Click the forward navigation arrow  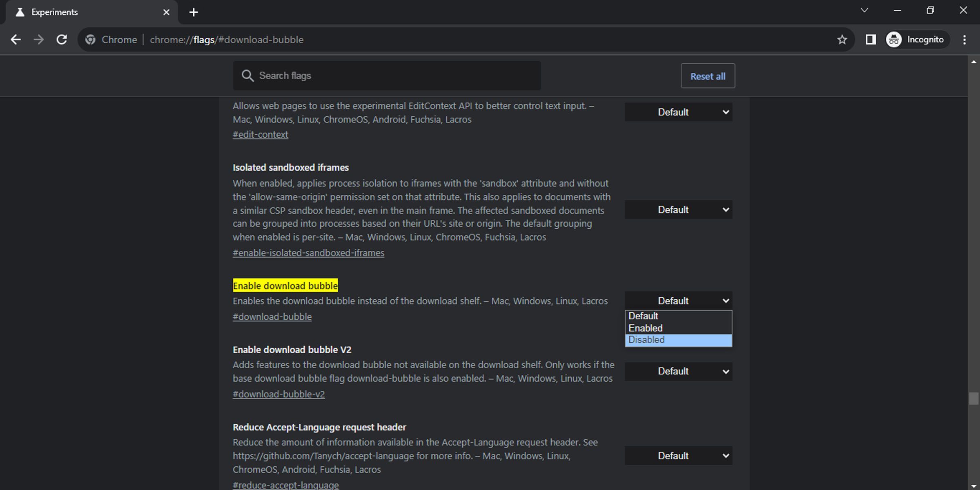[39, 39]
